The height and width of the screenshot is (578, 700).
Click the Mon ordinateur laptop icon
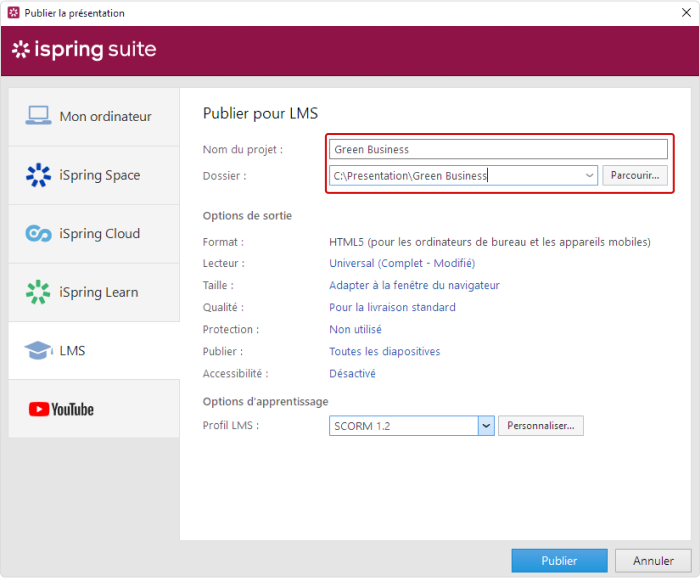38,116
